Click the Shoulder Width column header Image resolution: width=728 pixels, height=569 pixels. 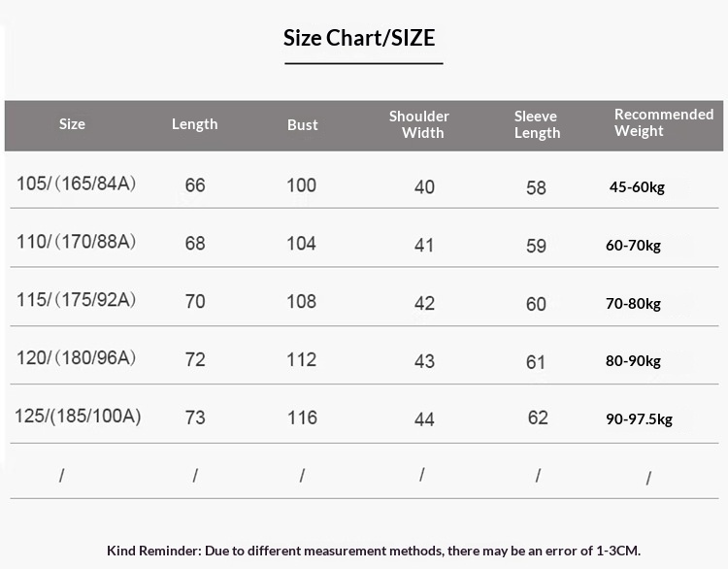click(x=419, y=124)
